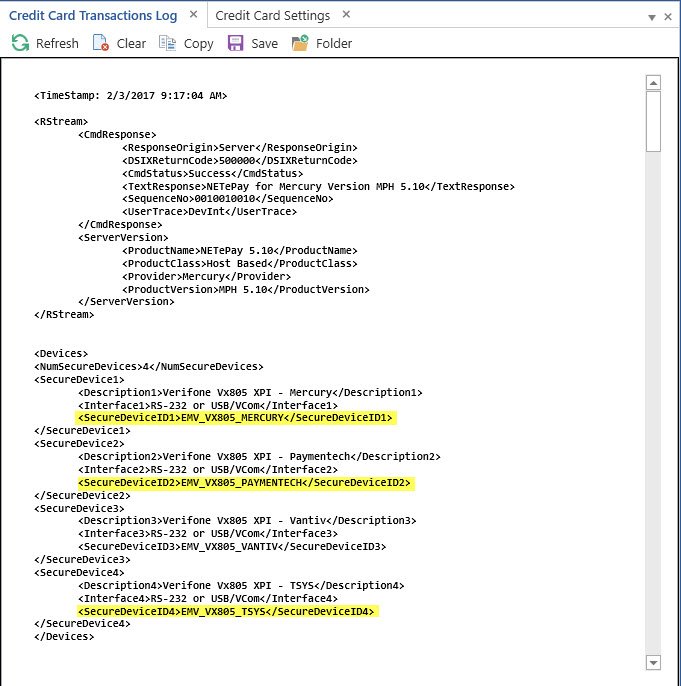This screenshot has width=681, height=686.
Task: Select the Credit Card Transactions Log tab
Action: (x=92, y=15)
